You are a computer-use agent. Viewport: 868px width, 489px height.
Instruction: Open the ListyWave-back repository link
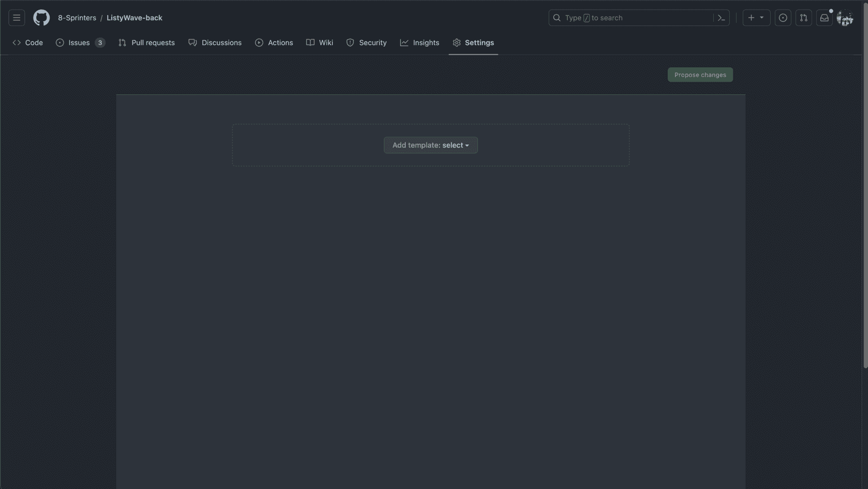[135, 18]
